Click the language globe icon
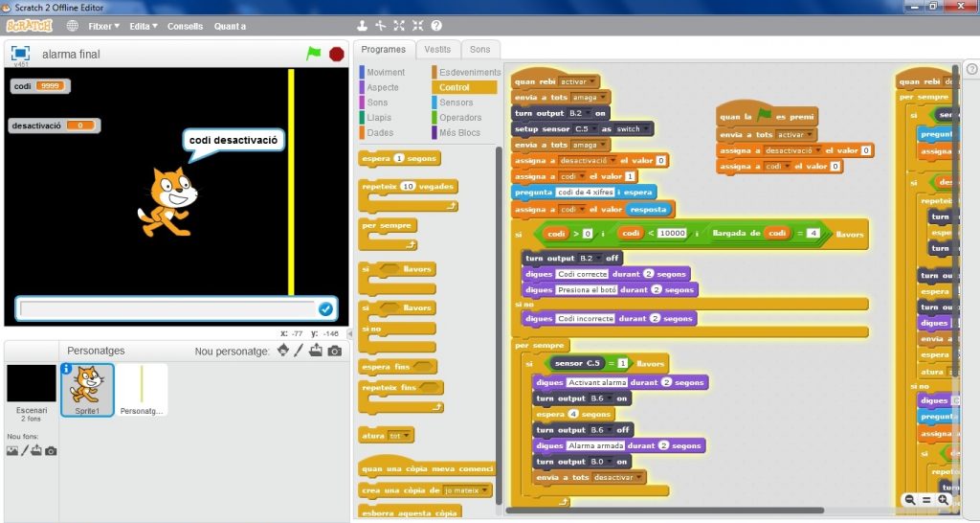The image size is (980, 523). click(x=72, y=26)
